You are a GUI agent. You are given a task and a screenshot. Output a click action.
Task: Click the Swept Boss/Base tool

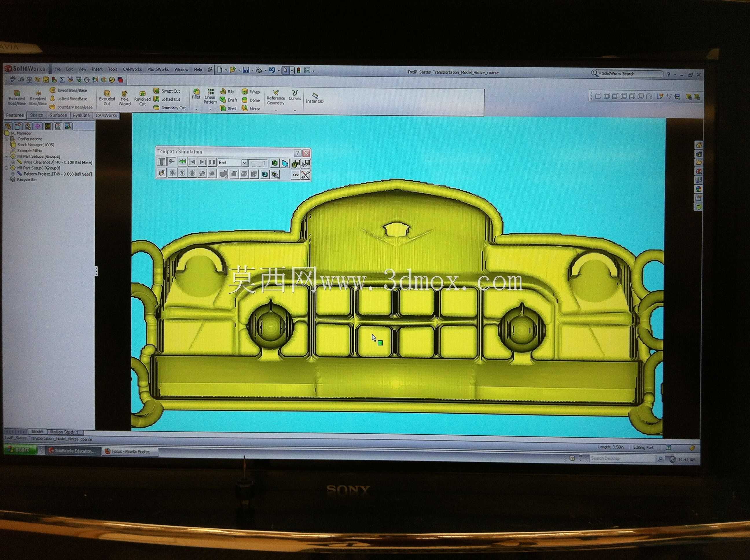[x=68, y=91]
